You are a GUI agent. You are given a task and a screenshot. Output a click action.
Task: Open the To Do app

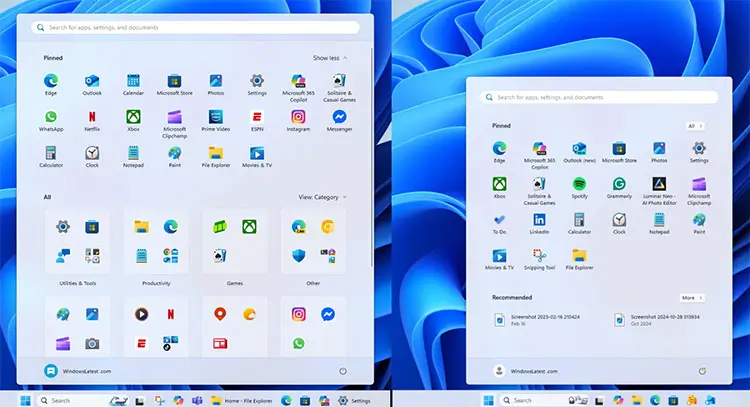(499, 223)
